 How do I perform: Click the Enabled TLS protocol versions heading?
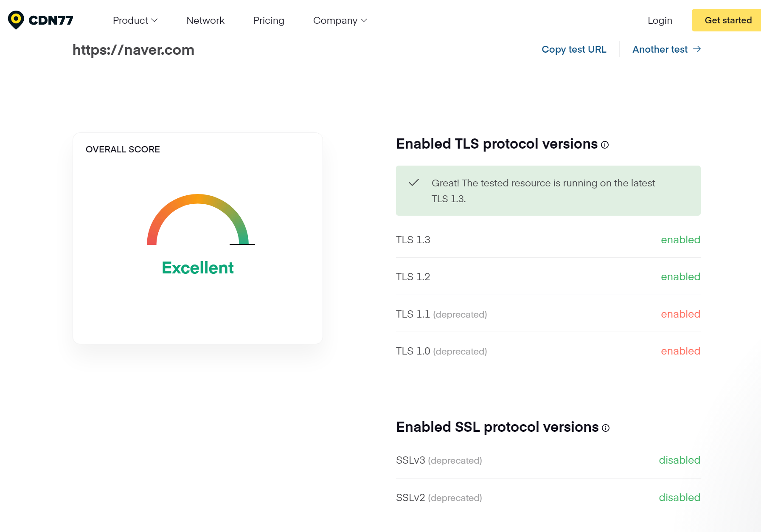click(497, 144)
